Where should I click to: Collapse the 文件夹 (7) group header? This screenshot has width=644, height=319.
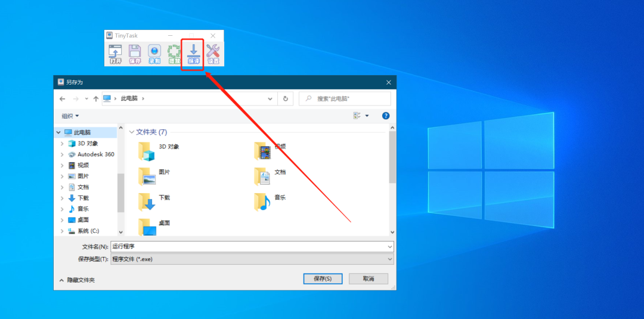[131, 132]
